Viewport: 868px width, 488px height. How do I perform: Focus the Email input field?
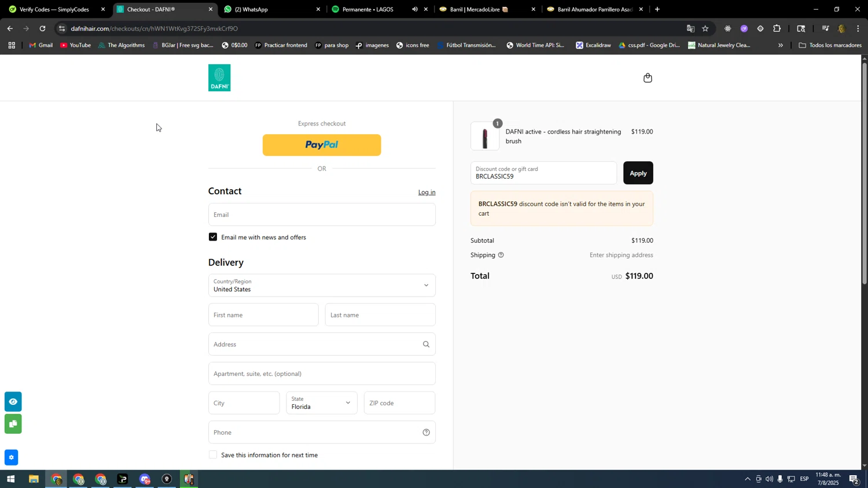322,215
